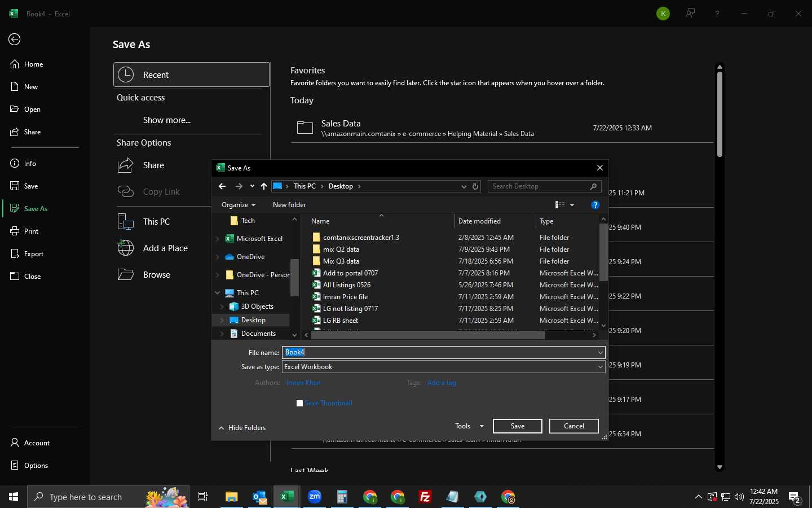Screen dimensions: 812x508
Task: Open the Organize dropdown menu
Action: coord(239,205)
